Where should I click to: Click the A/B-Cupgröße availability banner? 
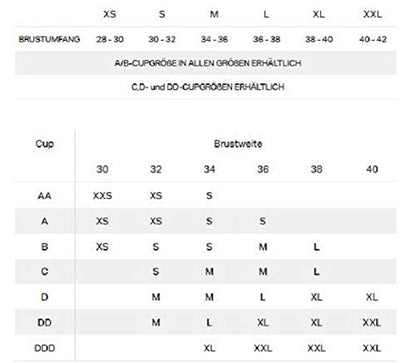tap(208, 63)
